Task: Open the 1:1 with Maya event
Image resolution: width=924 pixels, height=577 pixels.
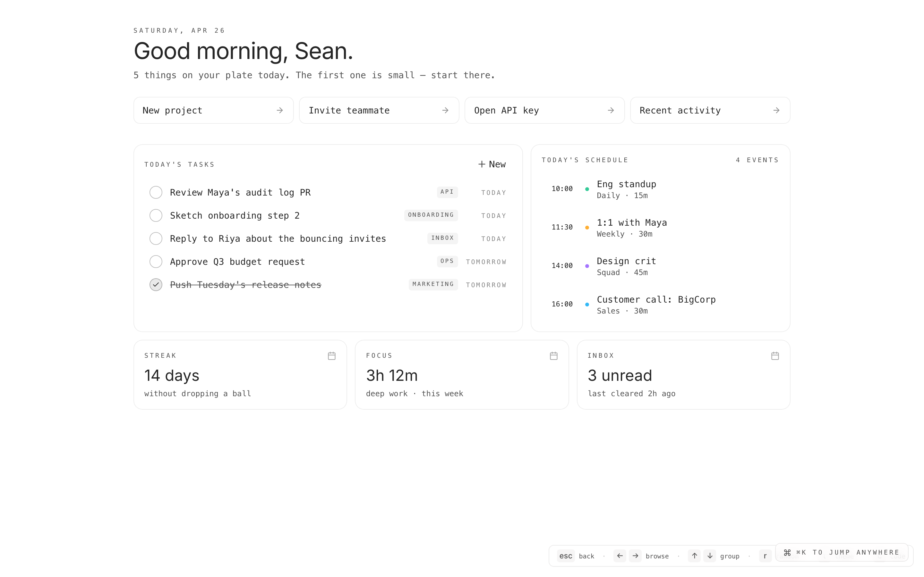Action: click(631, 223)
